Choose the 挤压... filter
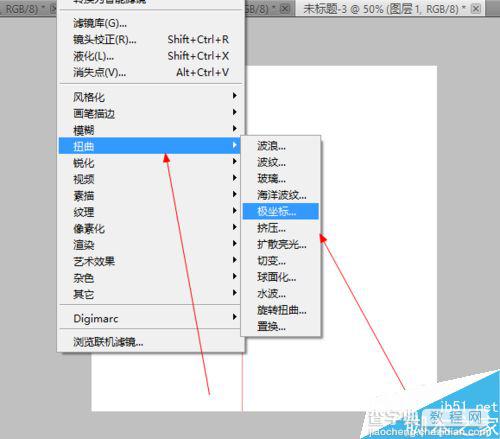 [281, 228]
